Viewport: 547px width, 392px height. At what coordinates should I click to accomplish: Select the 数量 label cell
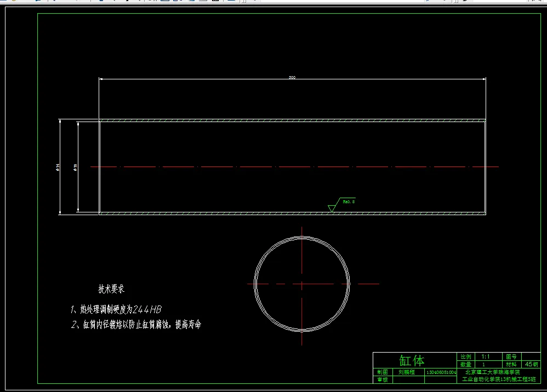click(x=466, y=364)
